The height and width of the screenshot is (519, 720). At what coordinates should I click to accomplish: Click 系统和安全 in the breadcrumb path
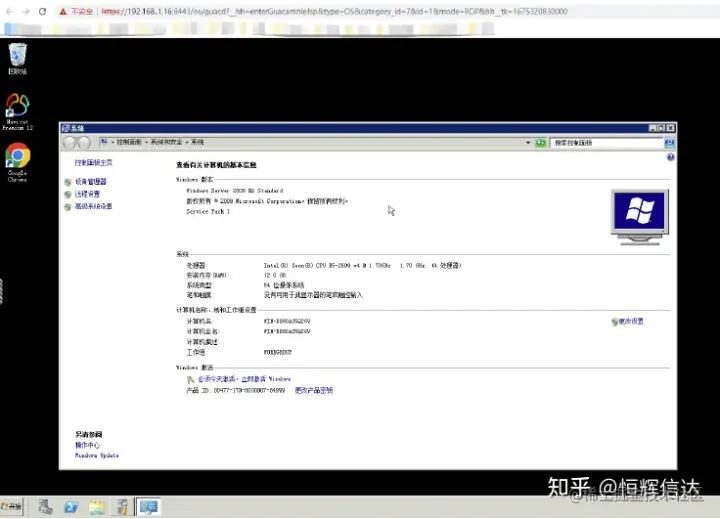166,142
